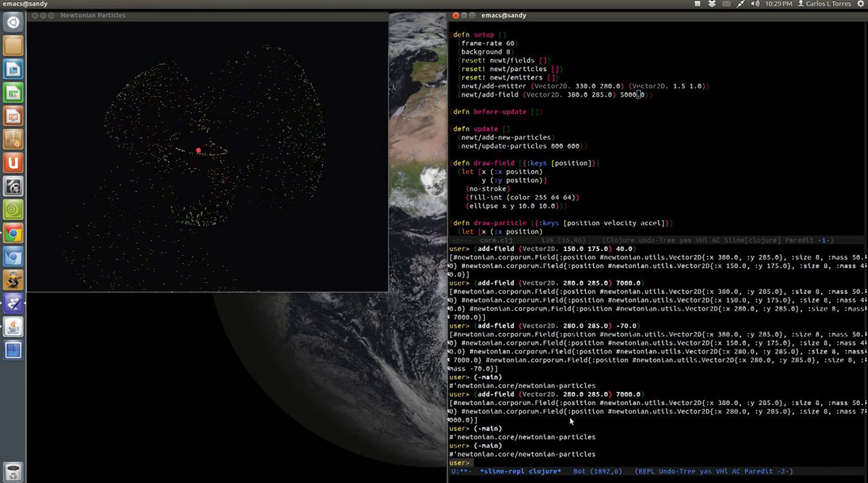
Task: Place cursor on 'defn setup' line
Action: click(478, 35)
